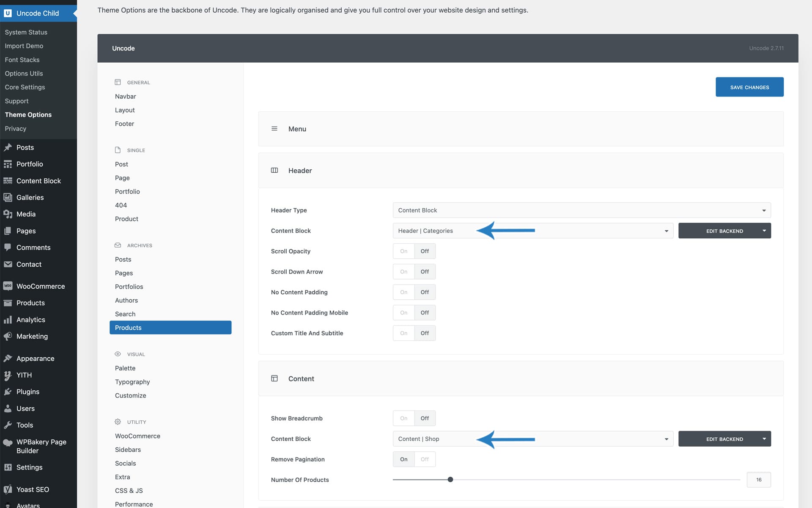Click the Posts pin icon in sidebar
The height and width of the screenshot is (508, 812).
(x=8, y=147)
